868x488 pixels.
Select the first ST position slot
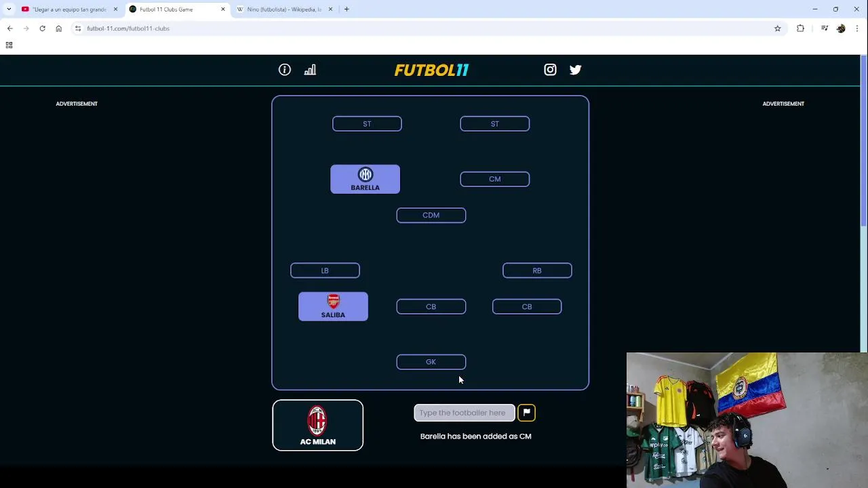(x=367, y=123)
